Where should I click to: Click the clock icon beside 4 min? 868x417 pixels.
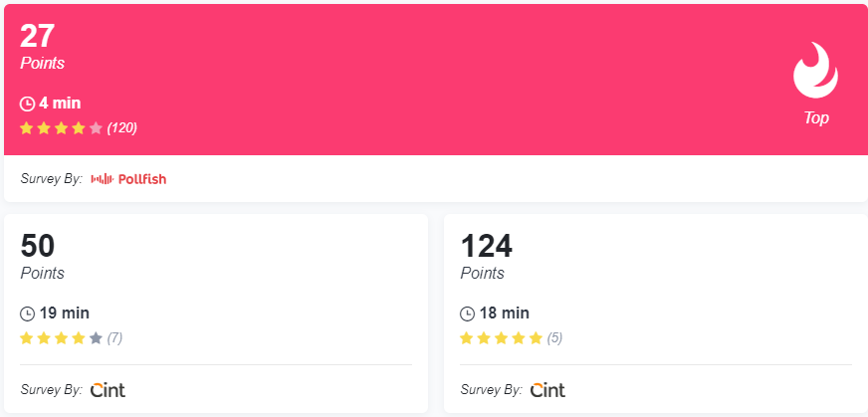[x=27, y=104]
